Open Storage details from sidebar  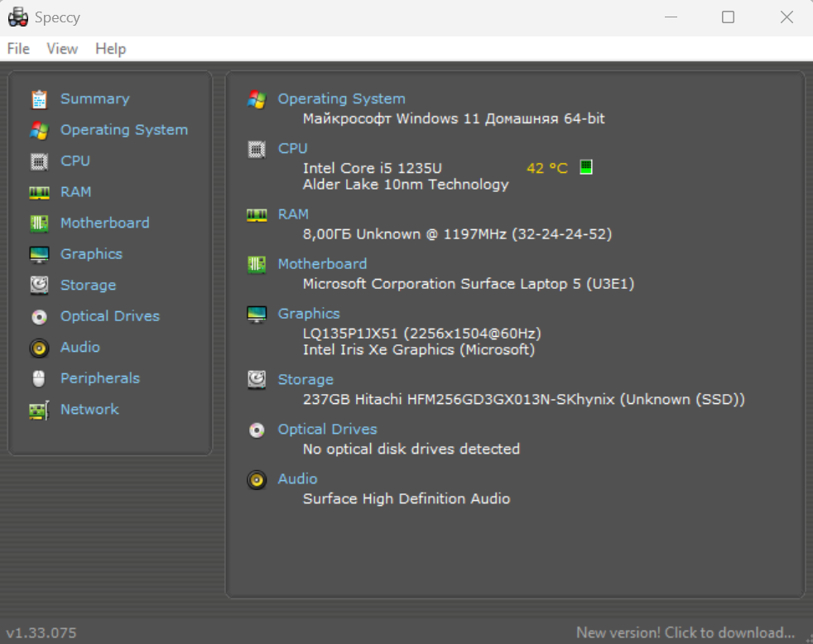(88, 286)
